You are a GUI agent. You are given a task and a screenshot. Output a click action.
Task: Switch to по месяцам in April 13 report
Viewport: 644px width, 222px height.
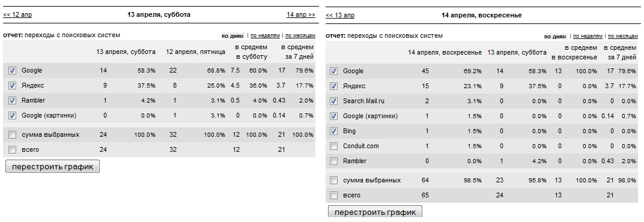point(300,36)
